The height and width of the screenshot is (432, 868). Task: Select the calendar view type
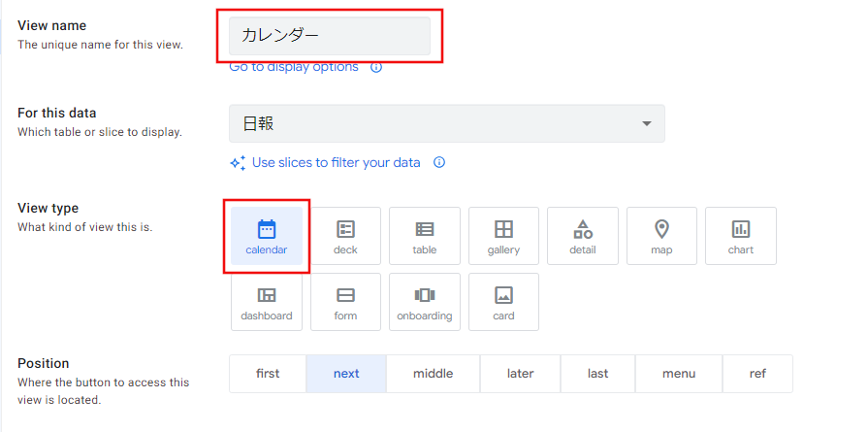pyautogui.click(x=267, y=236)
